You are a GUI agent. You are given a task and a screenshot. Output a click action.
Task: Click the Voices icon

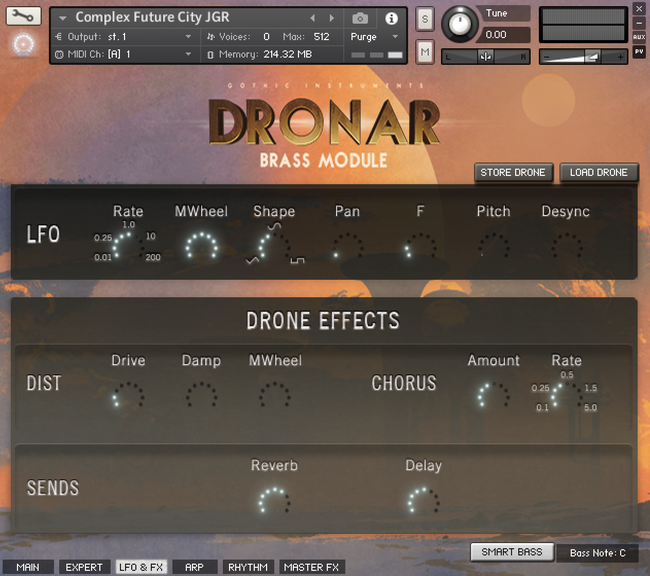click(211, 37)
